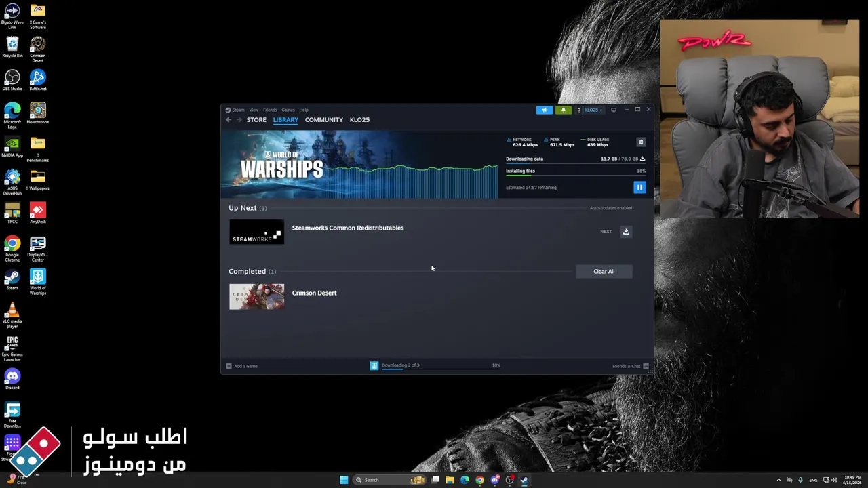This screenshot has width=868, height=488.
Task: Open Chrome from the taskbar
Action: 479,480
